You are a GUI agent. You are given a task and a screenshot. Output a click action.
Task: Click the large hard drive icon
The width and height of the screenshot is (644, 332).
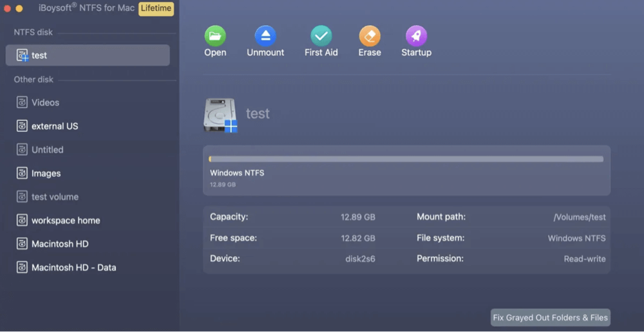[220, 115]
